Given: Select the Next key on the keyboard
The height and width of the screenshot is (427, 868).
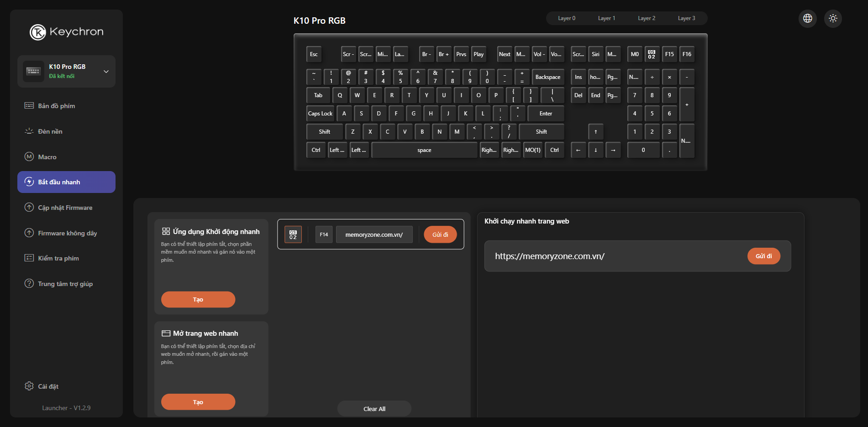Looking at the screenshot, I should point(505,54).
